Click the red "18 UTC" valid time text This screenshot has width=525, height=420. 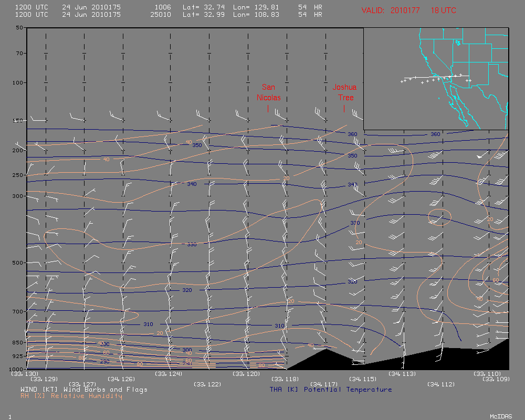[x=443, y=10]
